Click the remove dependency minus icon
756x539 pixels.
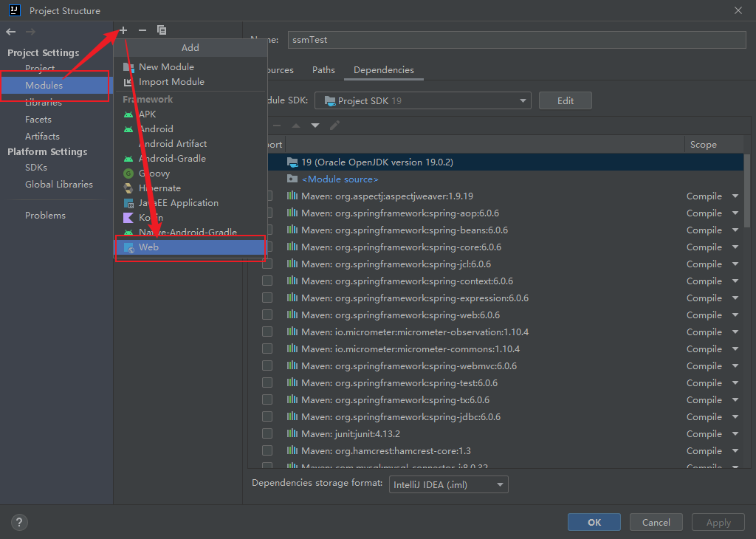pos(277,126)
